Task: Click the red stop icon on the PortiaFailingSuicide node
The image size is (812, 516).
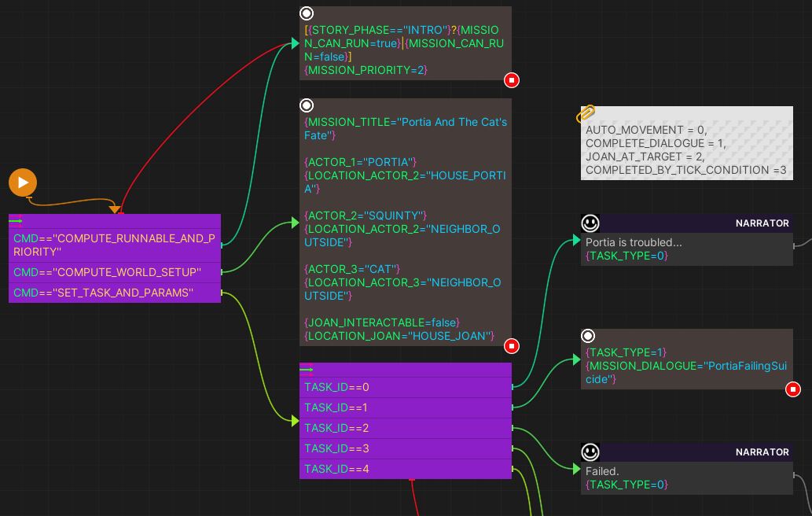Action: pyautogui.click(x=794, y=389)
